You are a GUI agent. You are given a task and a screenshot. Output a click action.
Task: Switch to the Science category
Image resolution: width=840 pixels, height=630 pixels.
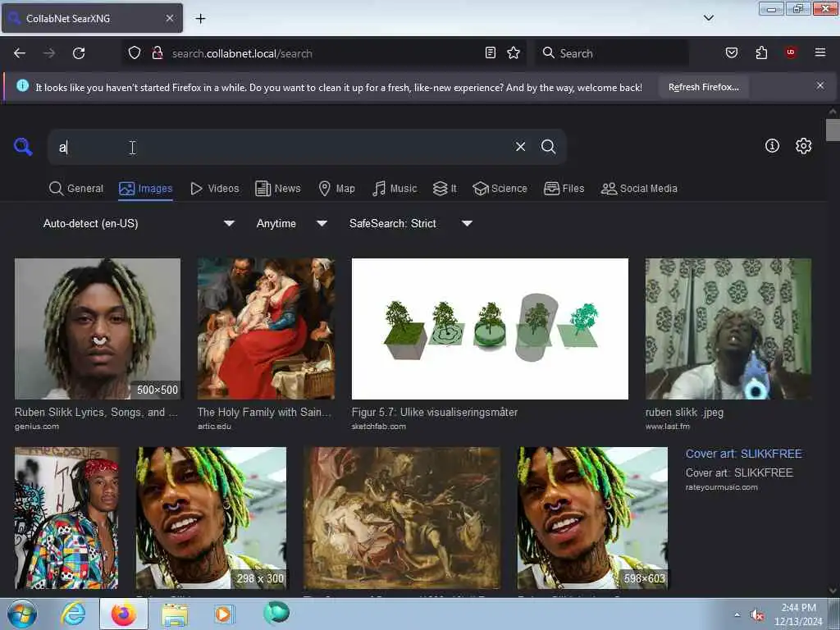[500, 189]
